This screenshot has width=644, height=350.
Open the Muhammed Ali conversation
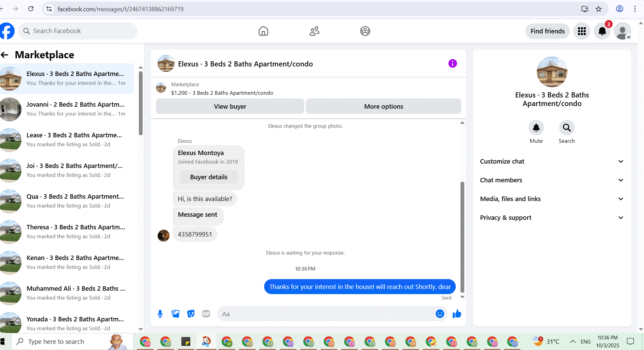67,293
